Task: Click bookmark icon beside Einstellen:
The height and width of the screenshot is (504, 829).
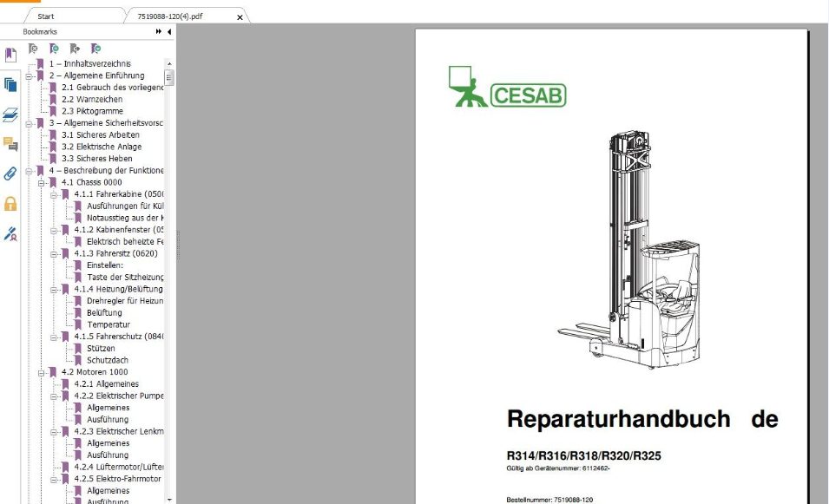Action: [78, 265]
